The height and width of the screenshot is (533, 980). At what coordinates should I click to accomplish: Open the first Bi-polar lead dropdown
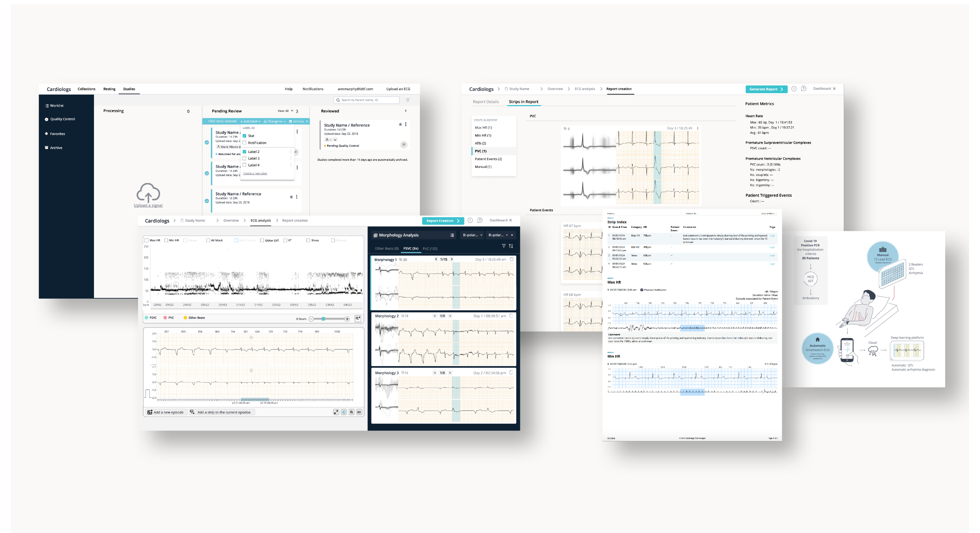point(472,235)
